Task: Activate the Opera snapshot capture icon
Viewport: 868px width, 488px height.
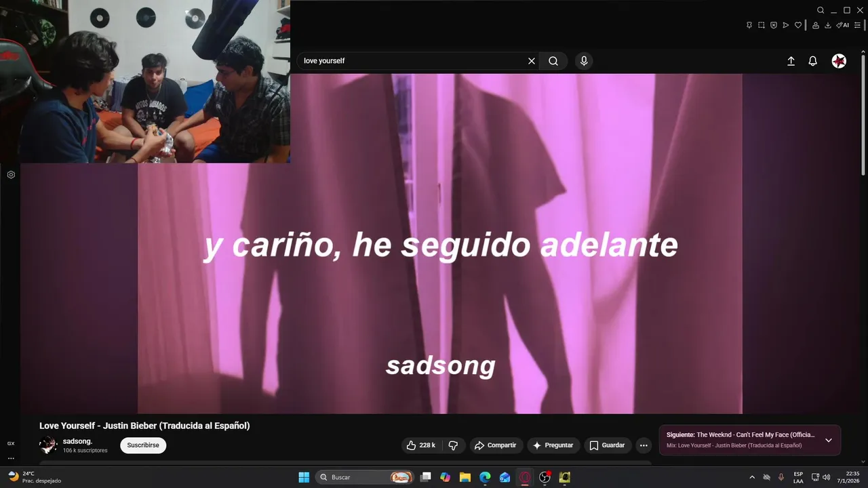Action: click(x=762, y=25)
